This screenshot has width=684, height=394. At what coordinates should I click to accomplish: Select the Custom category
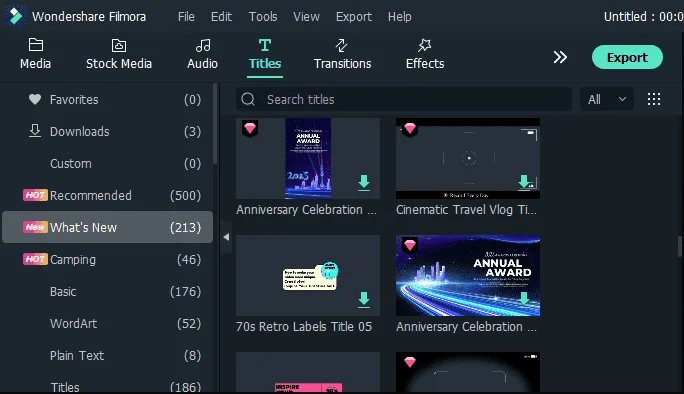107,164
